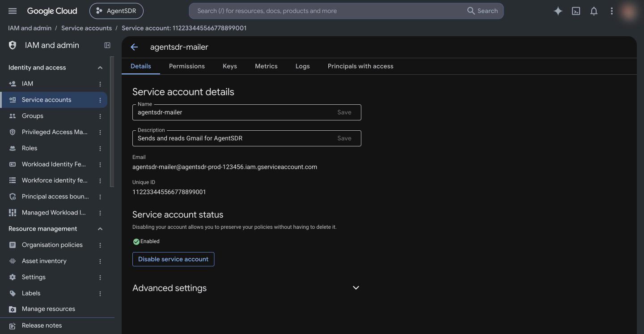Viewport: 644px width, 334px height.
Task: Open Workload Identity item's three-dot menu
Action: point(100,164)
